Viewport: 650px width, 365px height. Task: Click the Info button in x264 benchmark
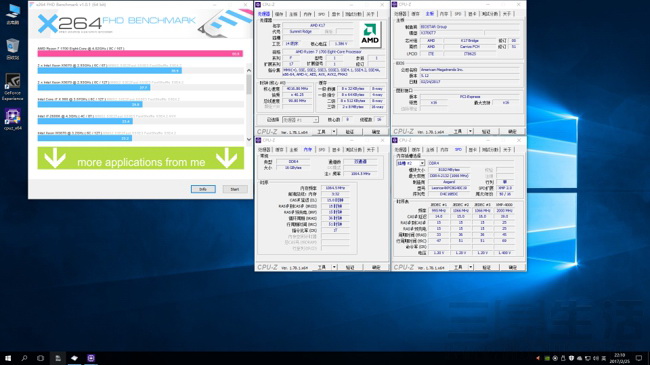tap(203, 189)
